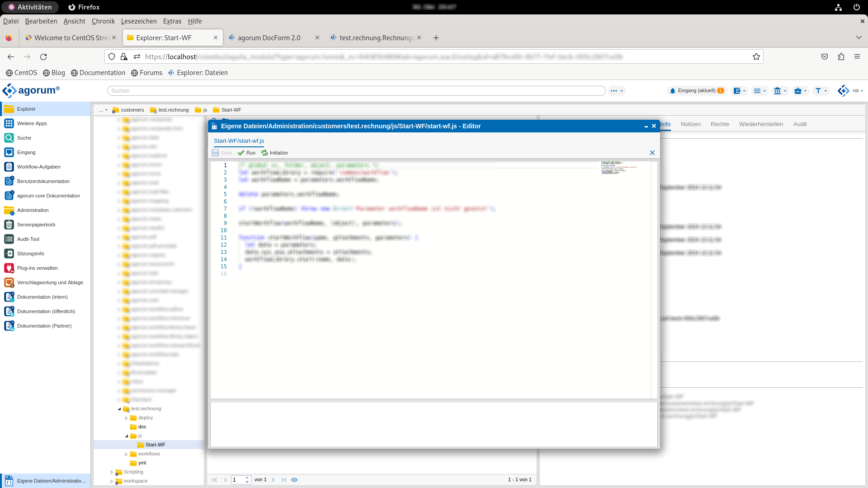Viewport: 868px width, 488px height.
Task: Open Eingang sidebar entry
Action: click(45, 152)
